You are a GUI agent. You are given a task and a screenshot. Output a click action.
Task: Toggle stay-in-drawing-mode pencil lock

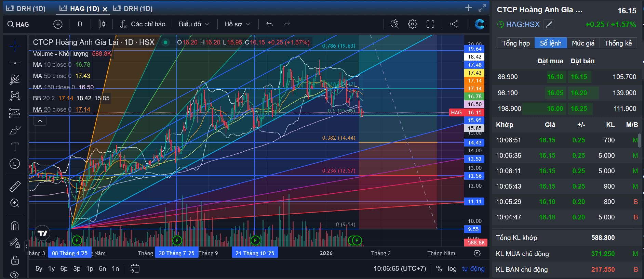pos(15,243)
